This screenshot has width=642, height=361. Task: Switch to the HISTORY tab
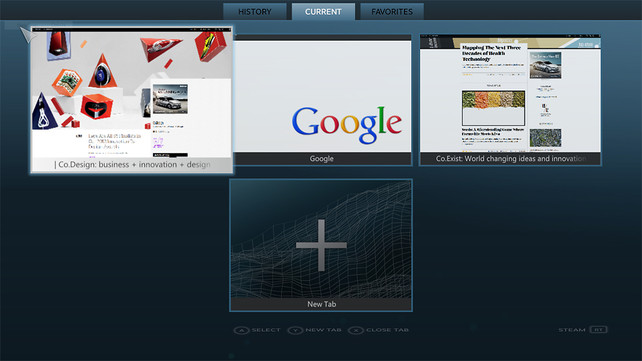point(255,11)
